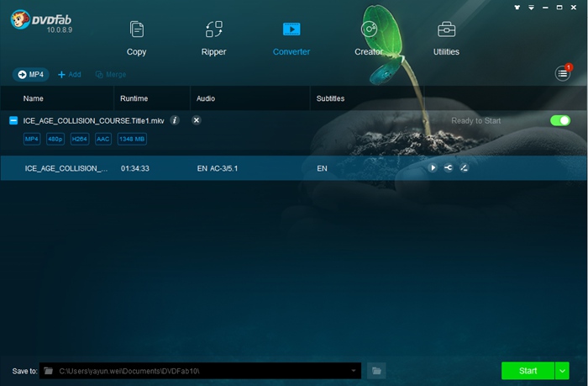Screen dimensions: 588x386
Task: Click the EN AC-3/5.1 audio track
Action: coord(218,168)
